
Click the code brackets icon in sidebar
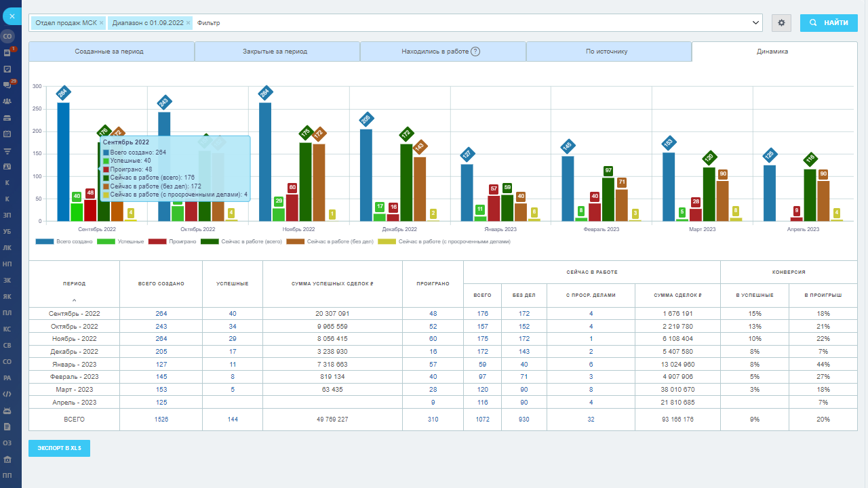7,394
